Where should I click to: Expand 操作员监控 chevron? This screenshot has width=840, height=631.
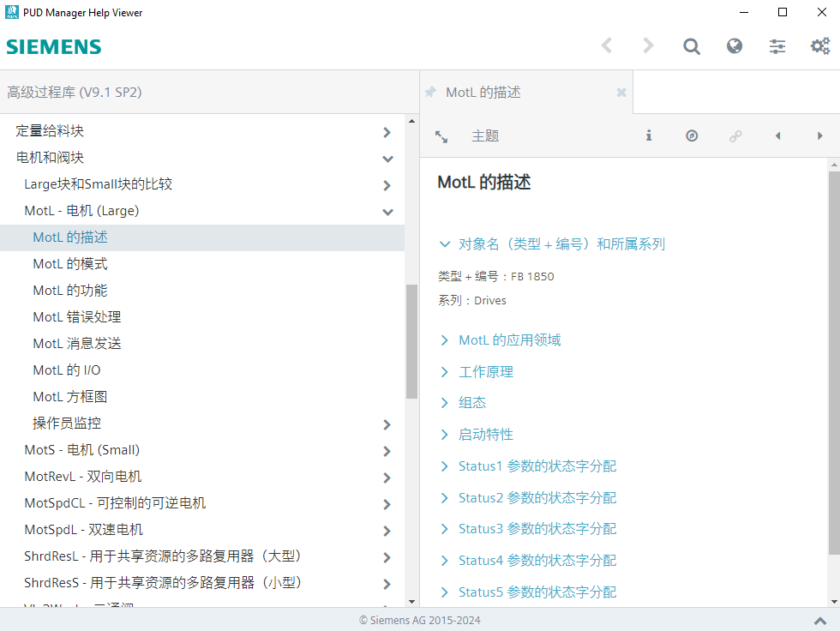(387, 424)
